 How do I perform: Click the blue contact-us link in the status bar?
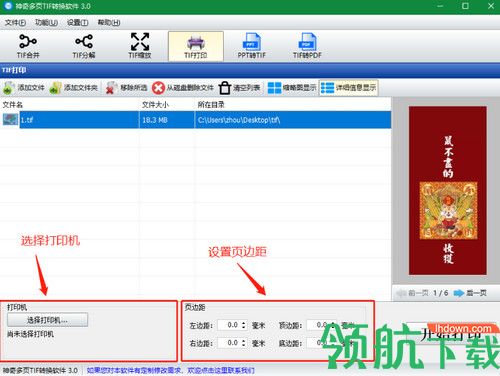171,370
